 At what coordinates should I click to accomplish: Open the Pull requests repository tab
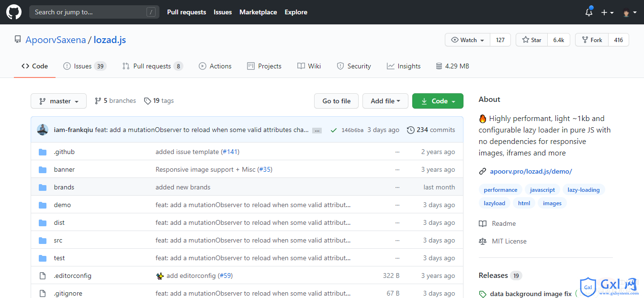click(153, 66)
